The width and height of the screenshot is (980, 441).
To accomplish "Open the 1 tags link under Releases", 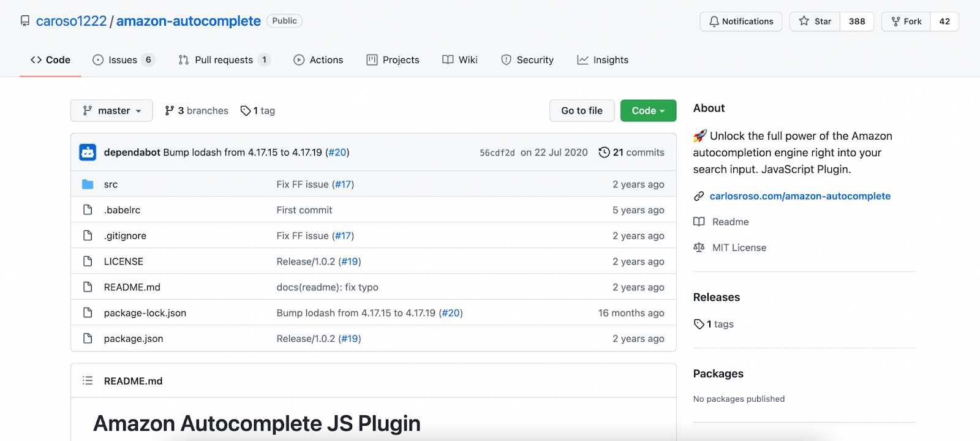I will pos(714,324).
